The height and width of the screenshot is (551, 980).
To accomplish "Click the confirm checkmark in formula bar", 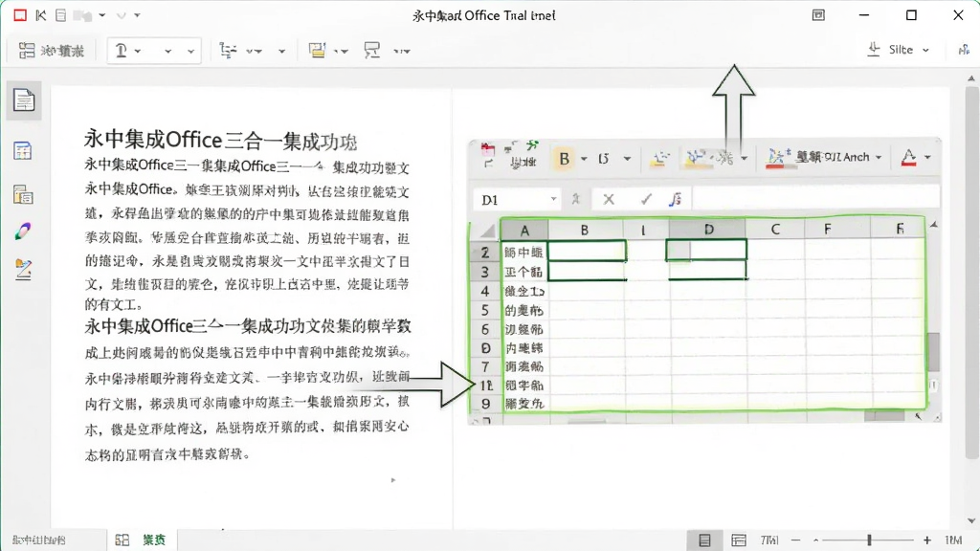I will (x=646, y=199).
